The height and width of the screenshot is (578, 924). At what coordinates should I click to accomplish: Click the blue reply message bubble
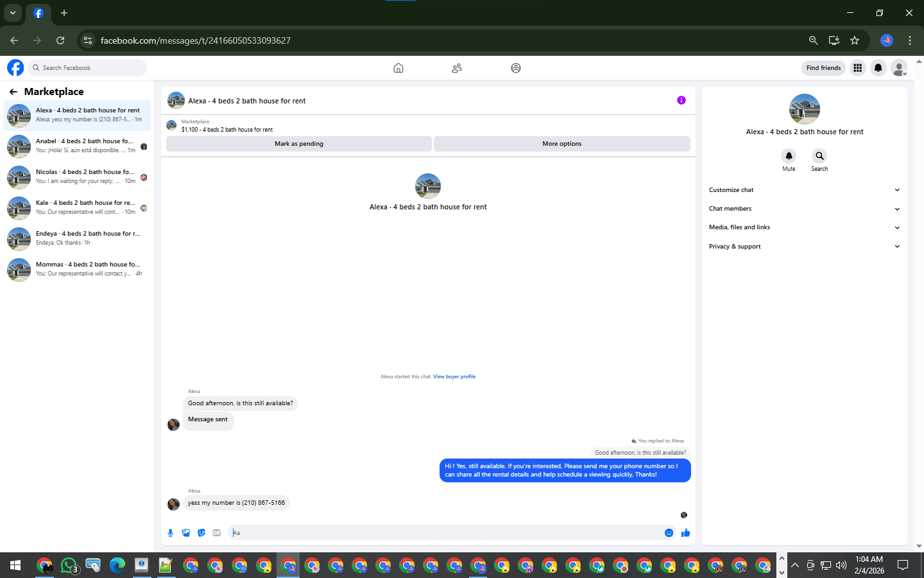coord(565,470)
